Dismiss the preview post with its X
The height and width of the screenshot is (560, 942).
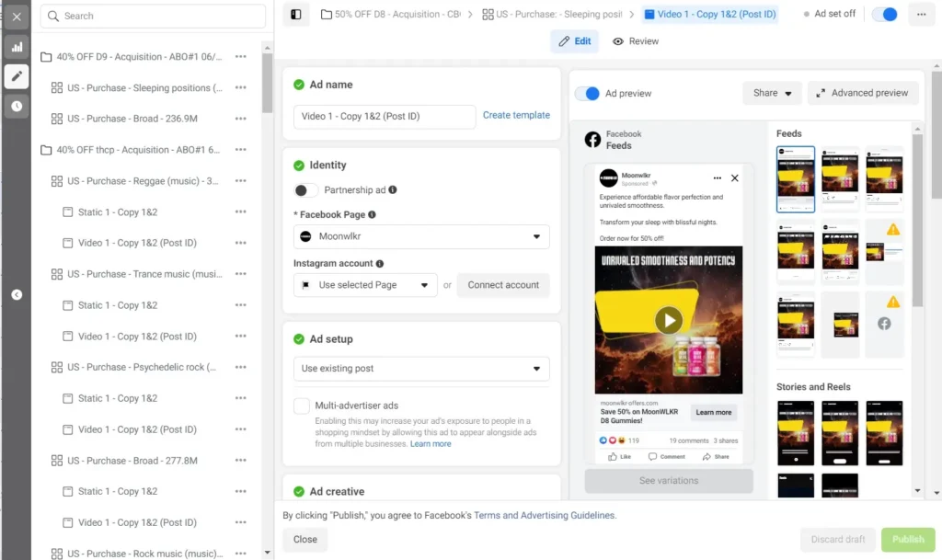tap(735, 178)
